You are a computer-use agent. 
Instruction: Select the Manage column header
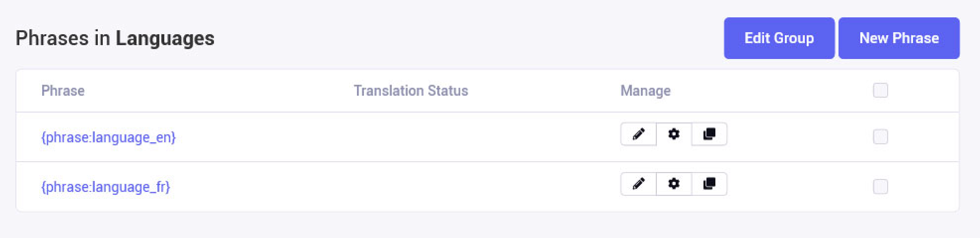click(645, 91)
